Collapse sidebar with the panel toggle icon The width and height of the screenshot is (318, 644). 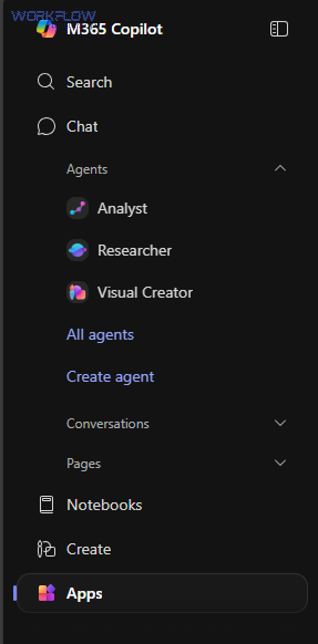pyautogui.click(x=279, y=29)
